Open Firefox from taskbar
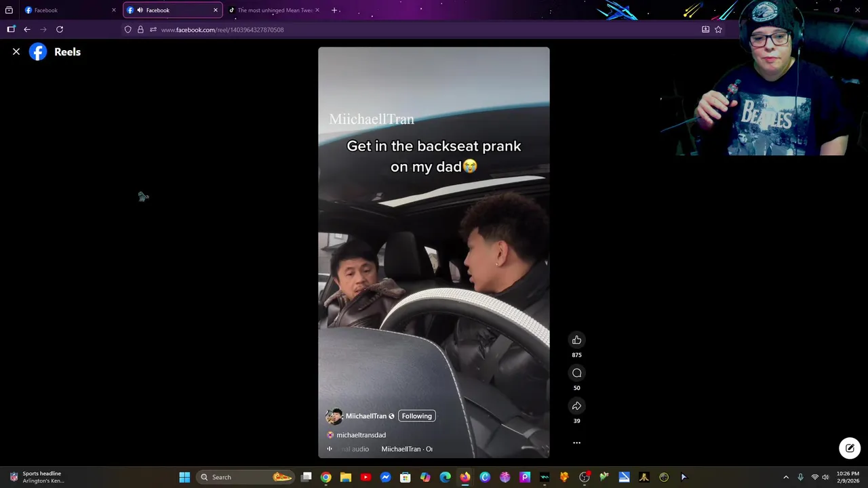Viewport: 868px width, 488px height. 465,477
